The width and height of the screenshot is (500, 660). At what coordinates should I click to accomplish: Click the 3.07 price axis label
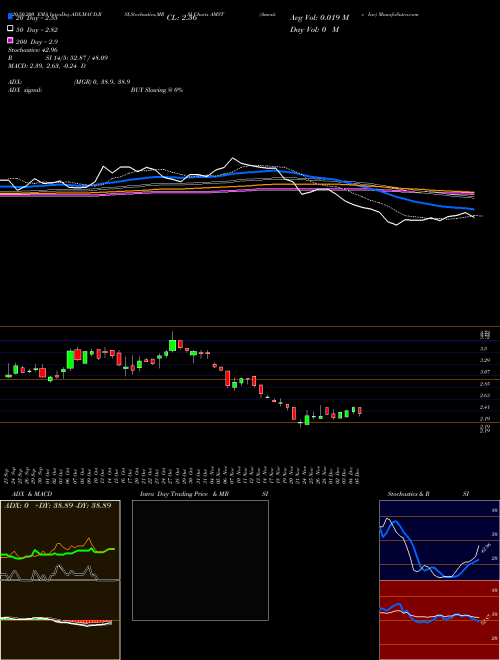pyautogui.click(x=485, y=372)
